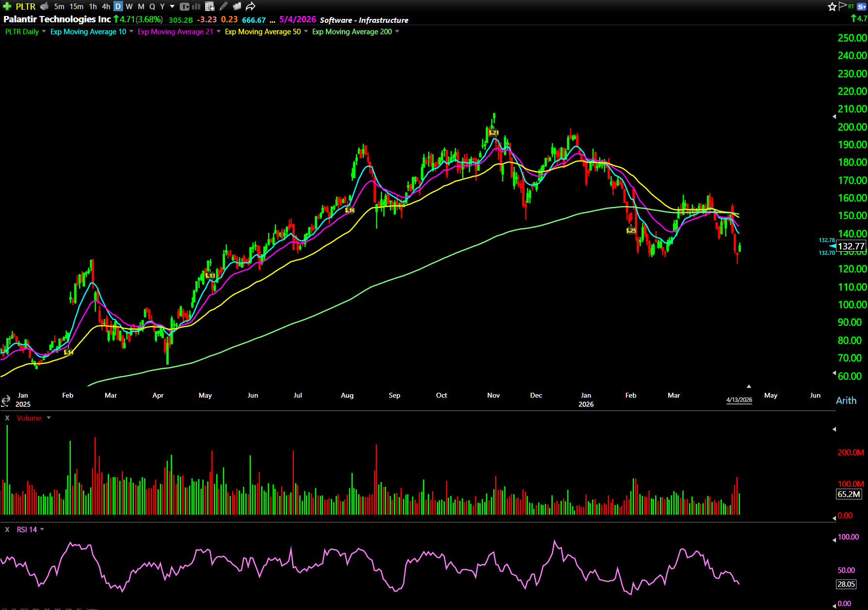Screen dimensions: 868x610
Task: Switch to the weekly (W) timeframe
Action: [129, 6]
